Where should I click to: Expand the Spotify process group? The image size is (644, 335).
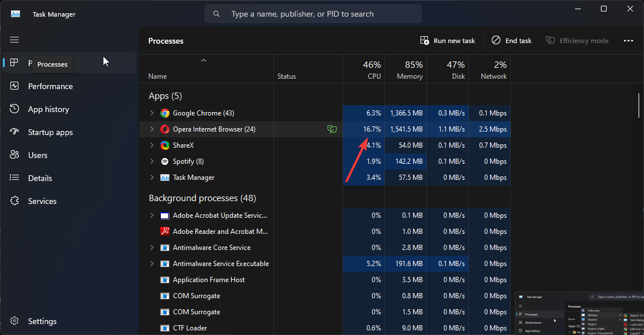click(152, 161)
